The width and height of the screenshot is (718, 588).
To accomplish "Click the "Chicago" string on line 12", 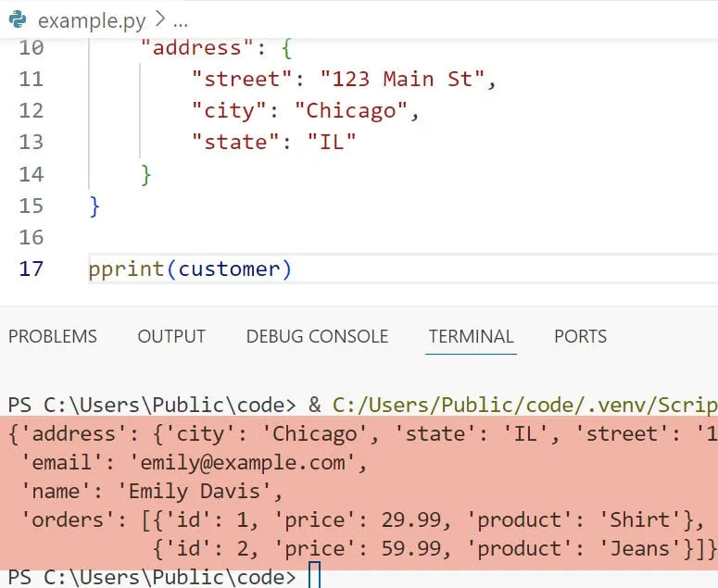I will pyautogui.click(x=350, y=110).
